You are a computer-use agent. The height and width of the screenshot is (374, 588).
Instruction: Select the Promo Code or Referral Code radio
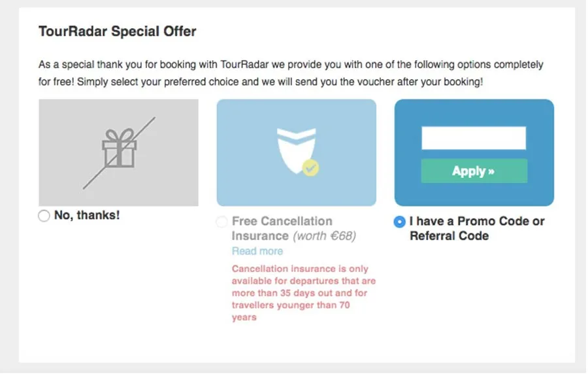click(x=400, y=222)
